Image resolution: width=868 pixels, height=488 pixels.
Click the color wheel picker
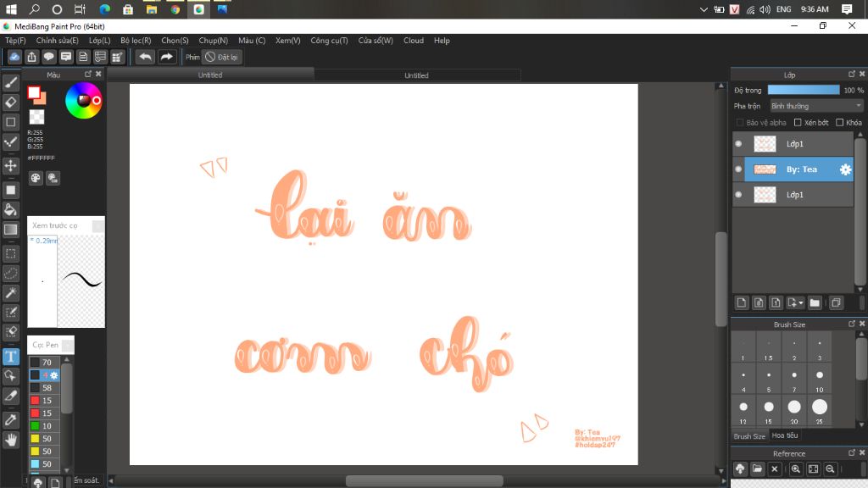pos(84,100)
